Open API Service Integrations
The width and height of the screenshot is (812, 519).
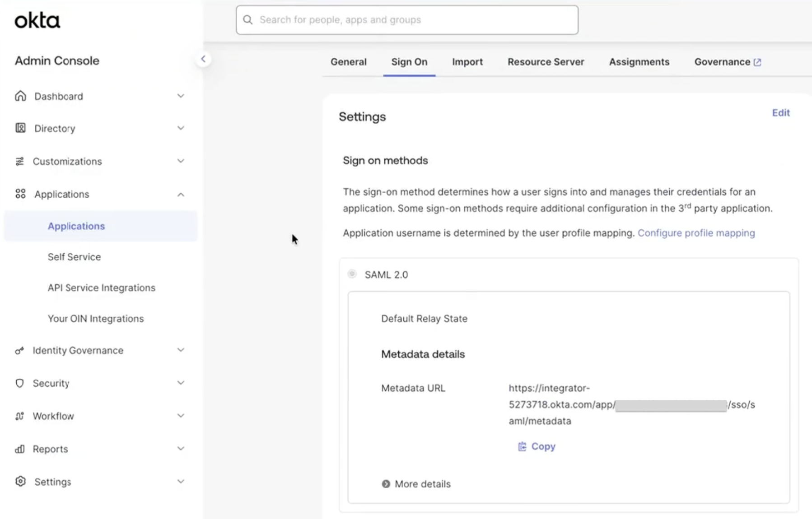pos(102,287)
